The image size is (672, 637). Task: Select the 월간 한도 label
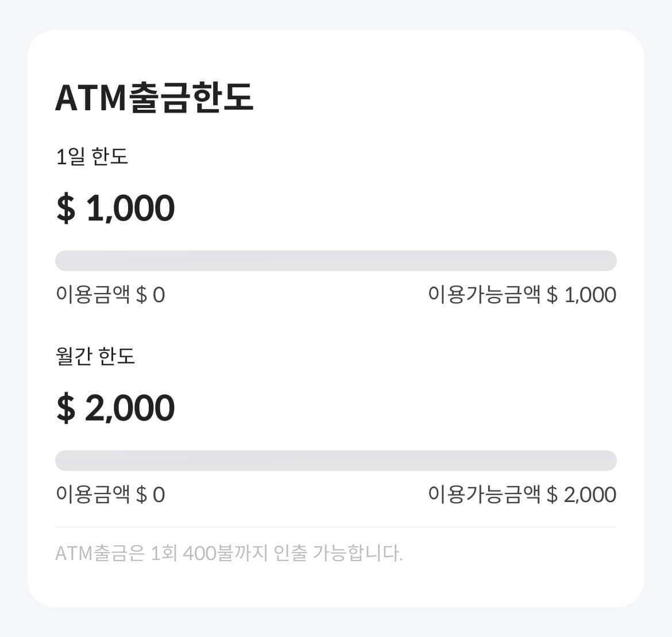tap(96, 355)
